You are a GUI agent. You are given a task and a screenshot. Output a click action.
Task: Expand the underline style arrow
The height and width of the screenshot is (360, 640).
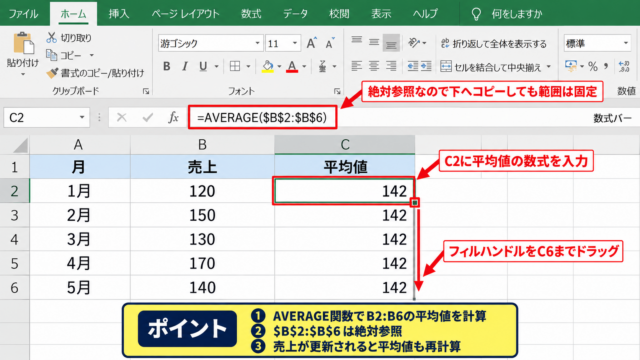click(x=216, y=67)
